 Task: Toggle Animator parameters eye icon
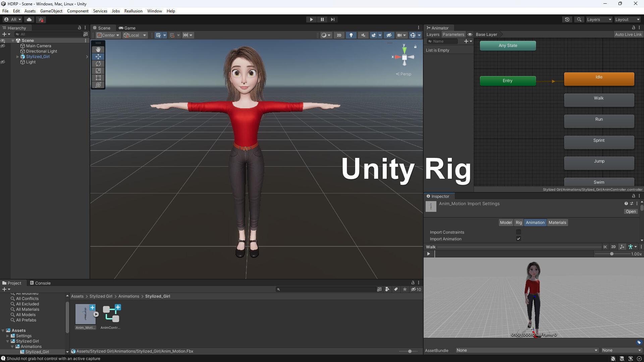pyautogui.click(x=470, y=35)
